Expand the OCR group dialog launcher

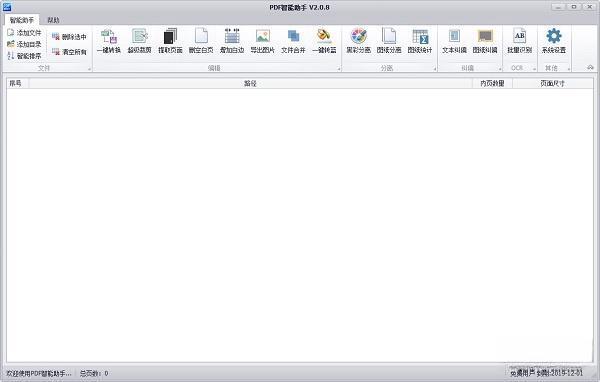(x=535, y=69)
